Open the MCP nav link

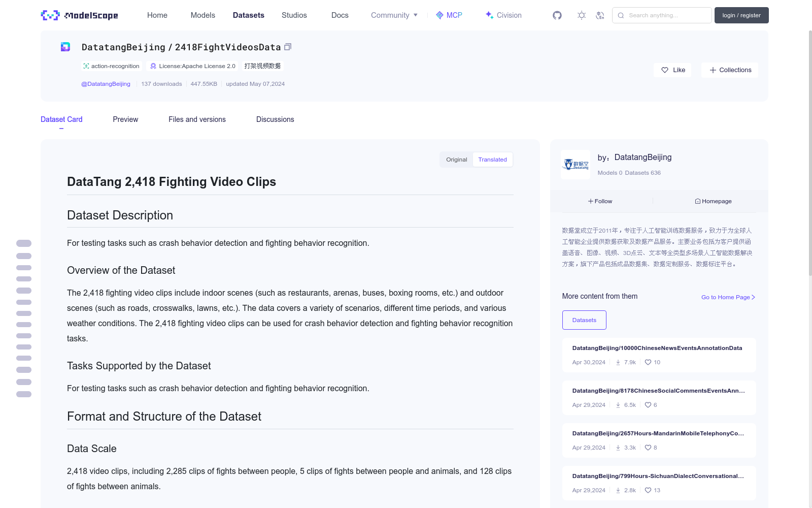449,15
